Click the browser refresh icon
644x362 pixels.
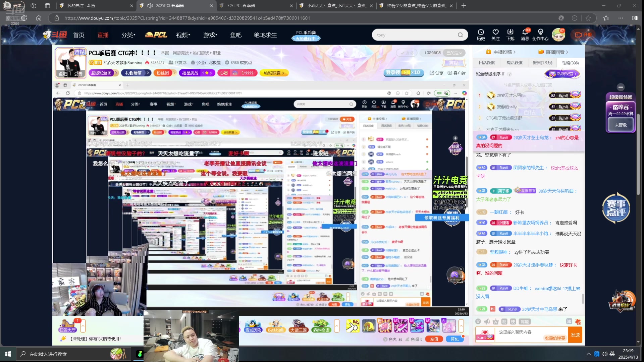tap(24, 18)
